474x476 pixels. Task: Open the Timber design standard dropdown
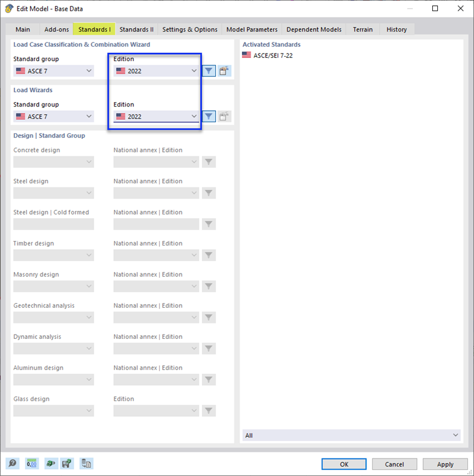(x=54, y=255)
